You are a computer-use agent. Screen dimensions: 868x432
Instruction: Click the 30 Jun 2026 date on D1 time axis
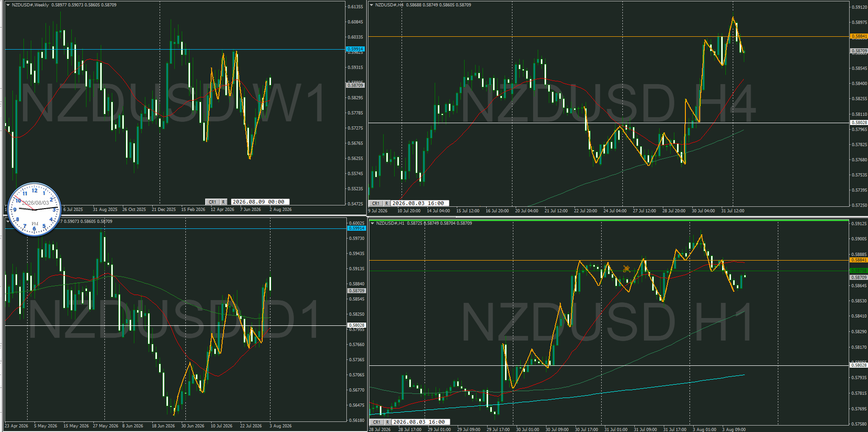point(193,426)
